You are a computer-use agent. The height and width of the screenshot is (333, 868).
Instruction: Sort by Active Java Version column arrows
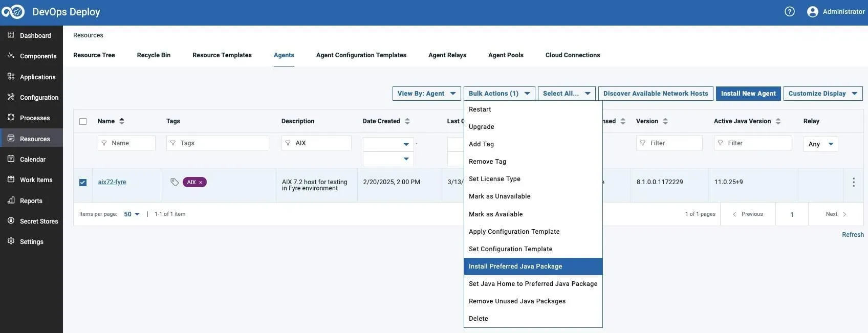point(778,121)
